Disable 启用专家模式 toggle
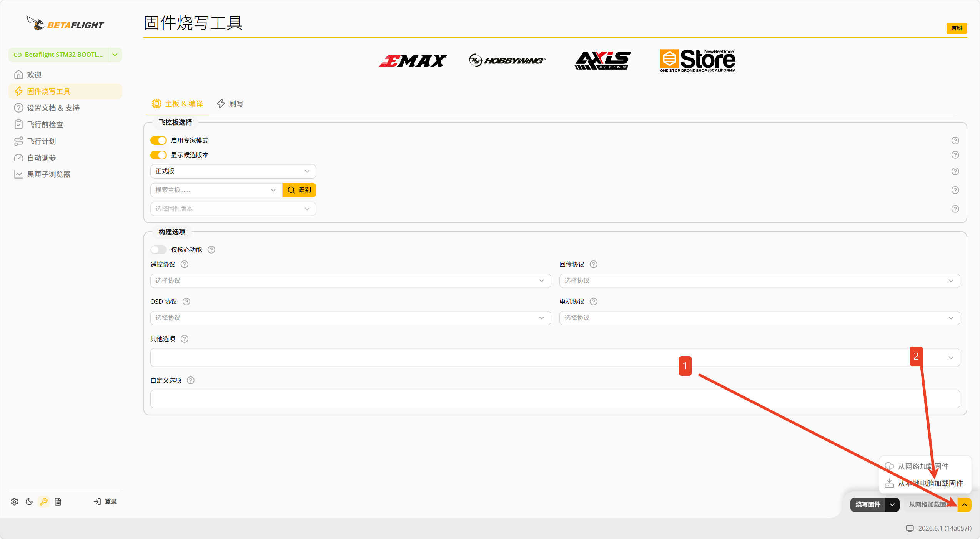 point(158,140)
